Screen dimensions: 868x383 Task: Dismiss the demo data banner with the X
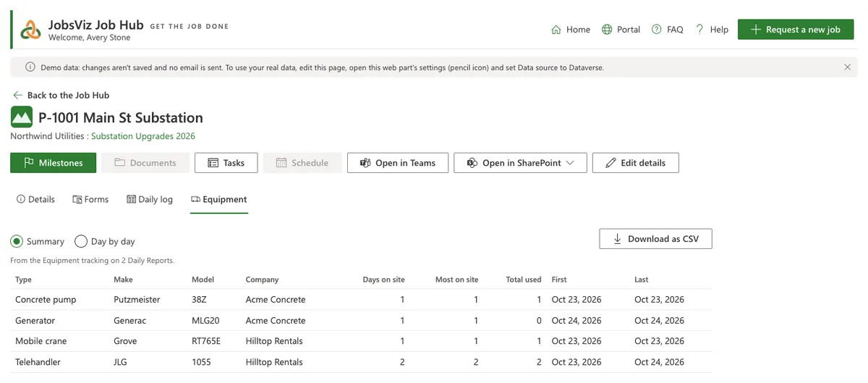[x=847, y=67]
